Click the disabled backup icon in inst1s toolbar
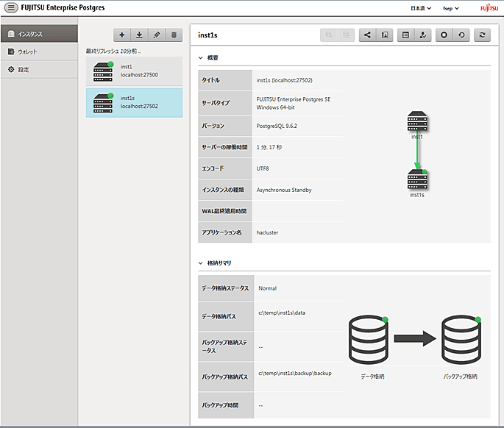Viewport: 504px width, 428px height. pyautogui.click(x=328, y=35)
